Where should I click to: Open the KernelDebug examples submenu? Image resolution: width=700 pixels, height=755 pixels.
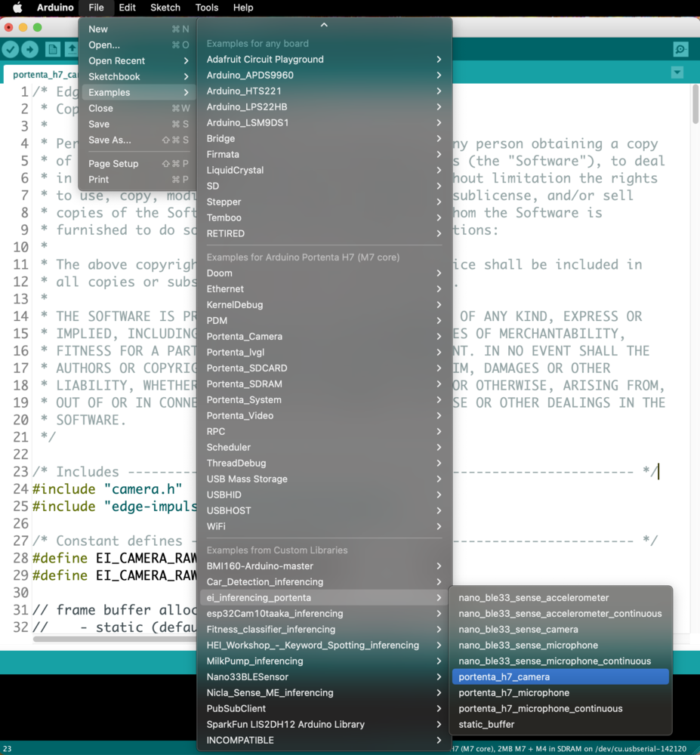pyautogui.click(x=324, y=305)
